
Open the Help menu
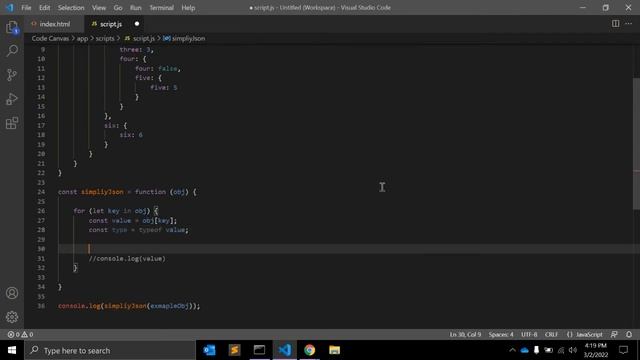click(x=188, y=8)
